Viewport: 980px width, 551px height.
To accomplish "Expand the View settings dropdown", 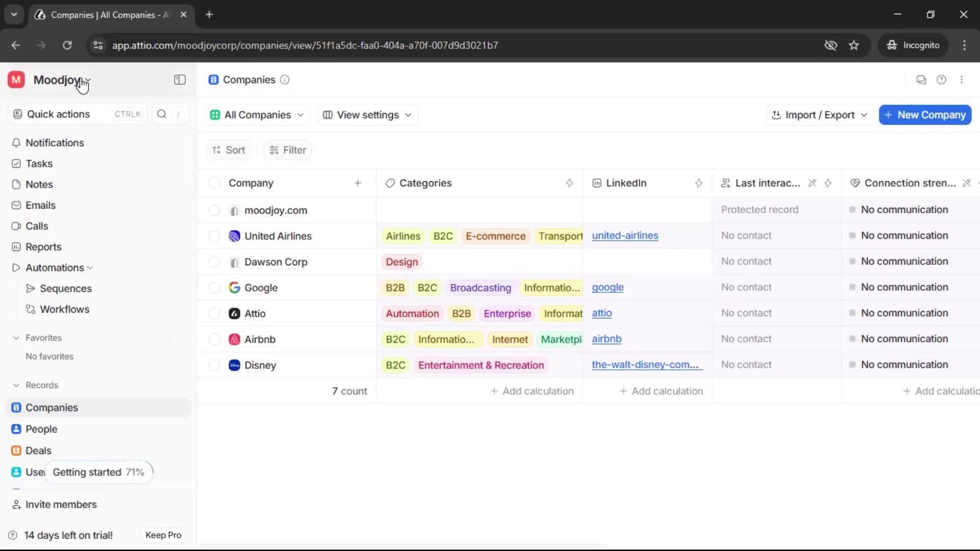I will (x=367, y=115).
